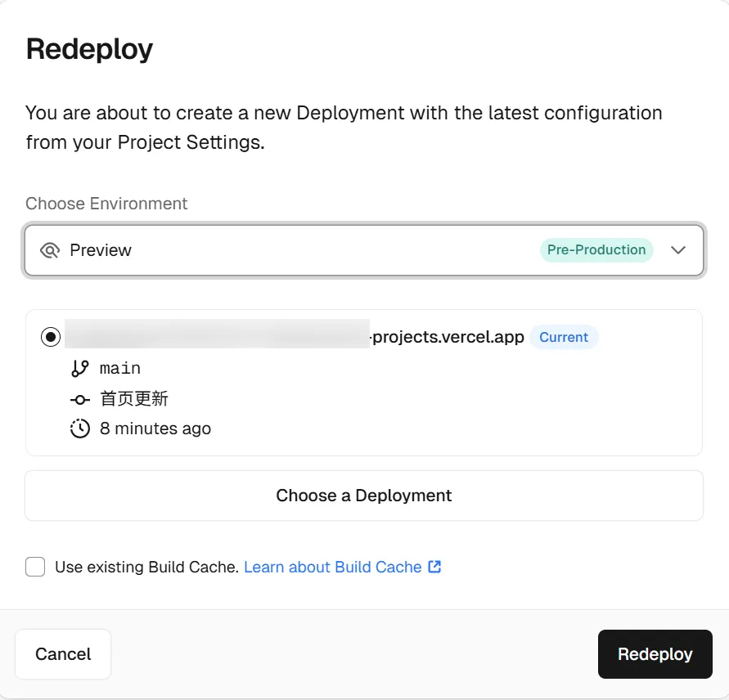Confirm with the black Redeploy button
Viewport: 729px width, 700px height.
[655, 654]
